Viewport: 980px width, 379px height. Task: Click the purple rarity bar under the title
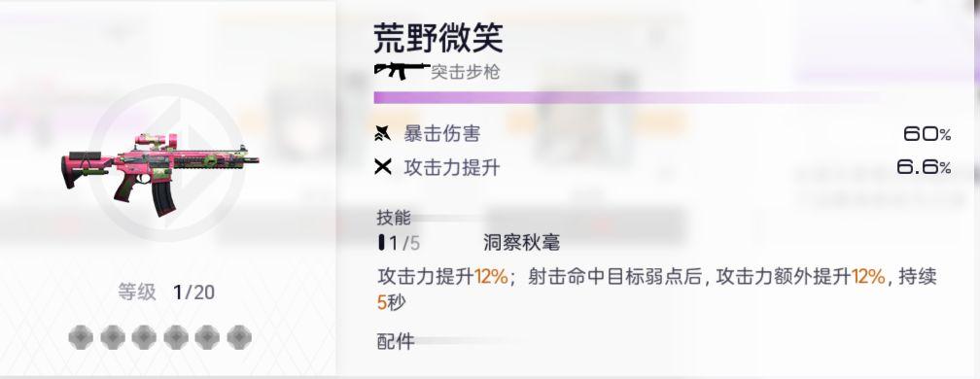tap(625, 97)
